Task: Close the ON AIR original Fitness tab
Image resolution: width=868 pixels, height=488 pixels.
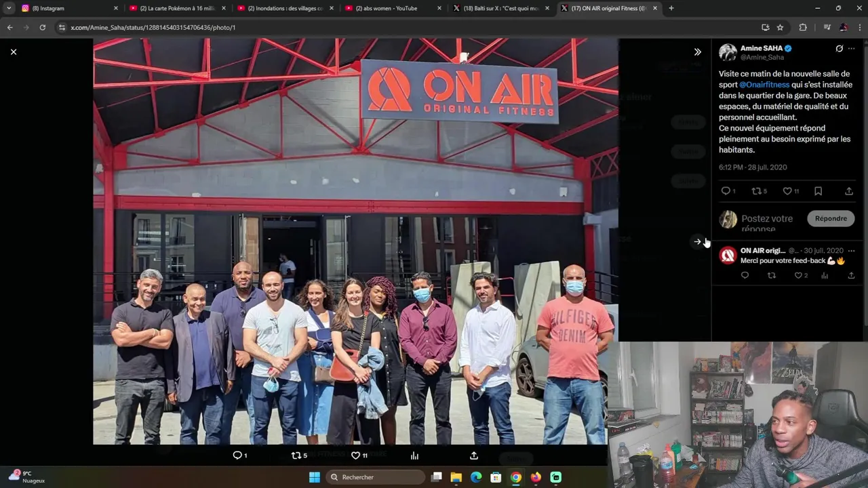Action: pos(655,8)
